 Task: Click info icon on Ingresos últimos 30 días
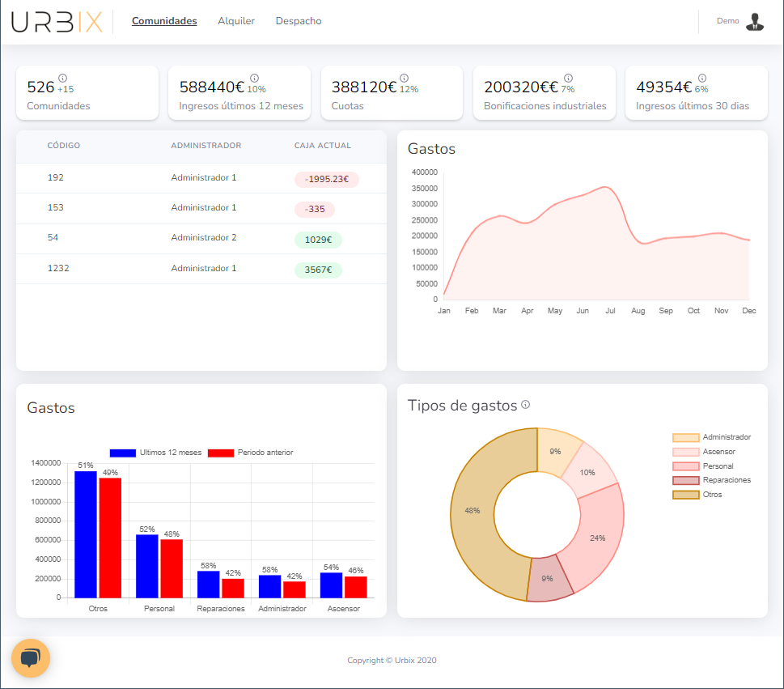pos(702,79)
